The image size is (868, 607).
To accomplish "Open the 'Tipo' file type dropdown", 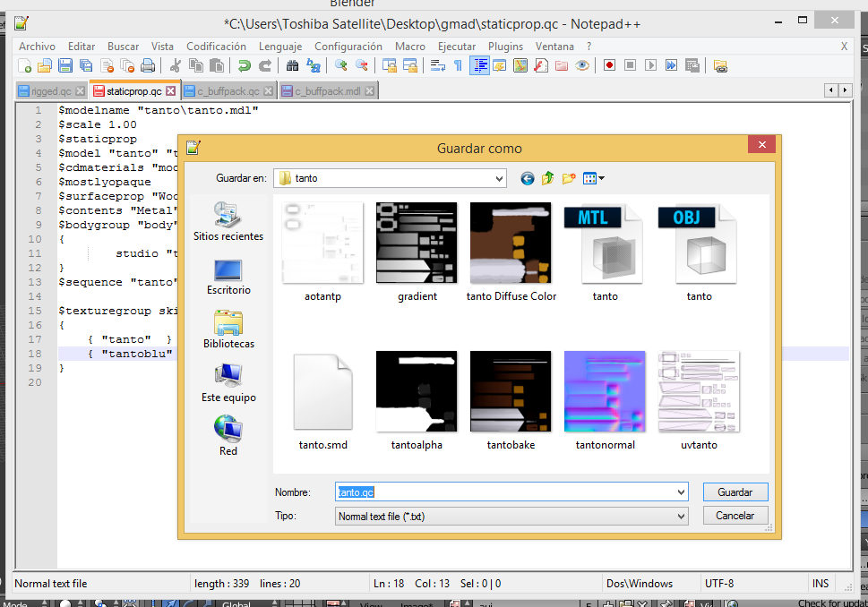I will 681,516.
